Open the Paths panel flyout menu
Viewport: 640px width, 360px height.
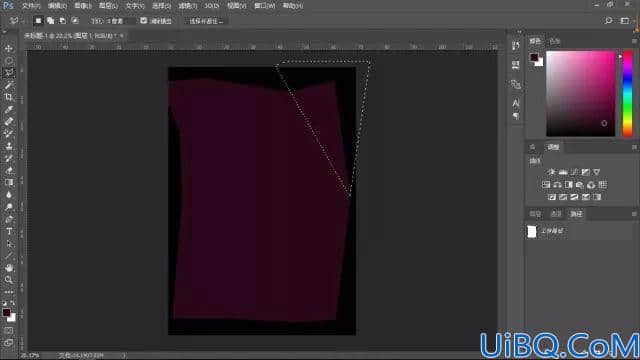coord(634,214)
